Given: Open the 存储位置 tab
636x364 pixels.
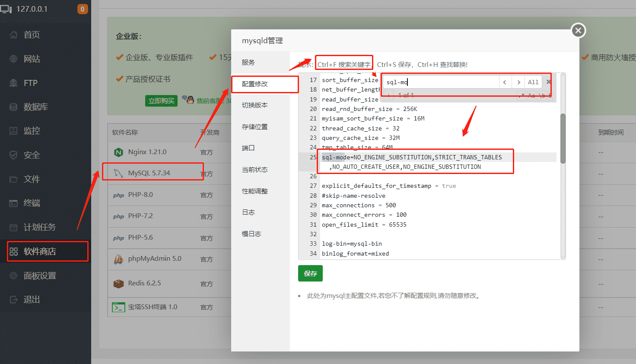Looking at the screenshot, I should [261, 127].
